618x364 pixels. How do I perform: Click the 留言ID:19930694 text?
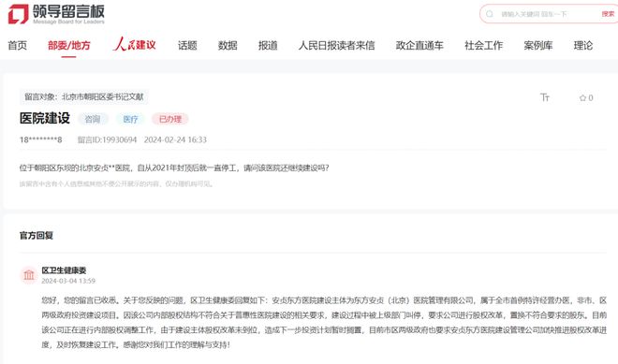(x=107, y=139)
